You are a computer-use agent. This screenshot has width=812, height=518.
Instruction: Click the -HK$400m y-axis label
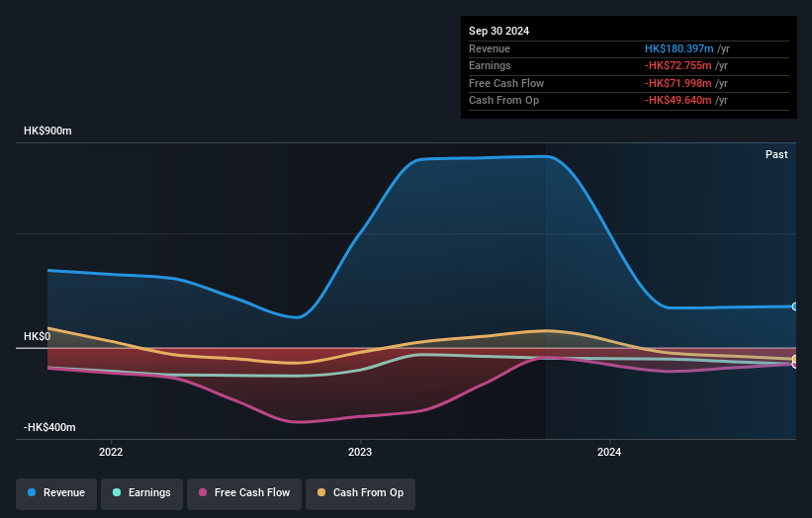click(x=49, y=427)
